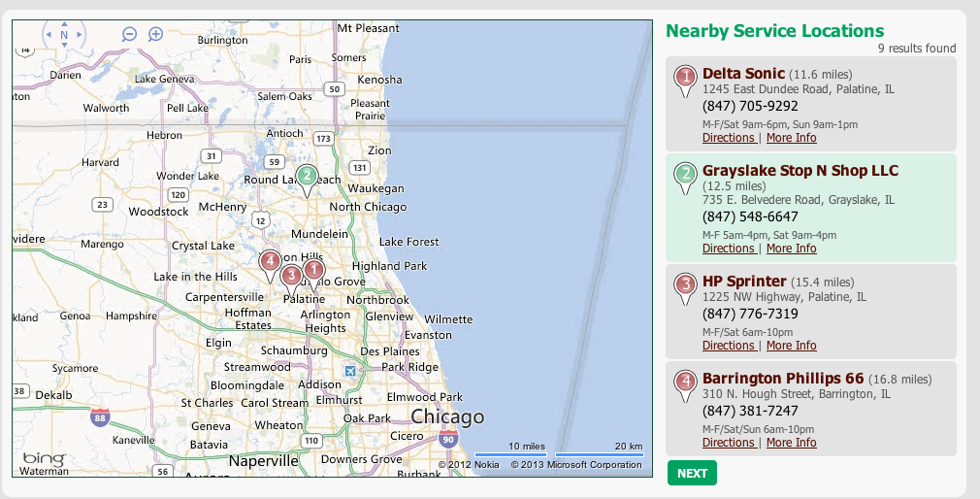Image resolution: width=980 pixels, height=499 pixels.
Task: Open More Info for Grayslake Stop N Shop
Action: 791,249
